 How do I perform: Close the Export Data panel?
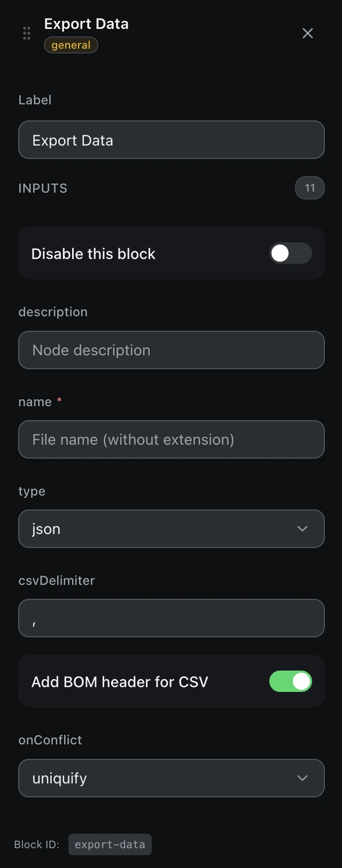[308, 33]
